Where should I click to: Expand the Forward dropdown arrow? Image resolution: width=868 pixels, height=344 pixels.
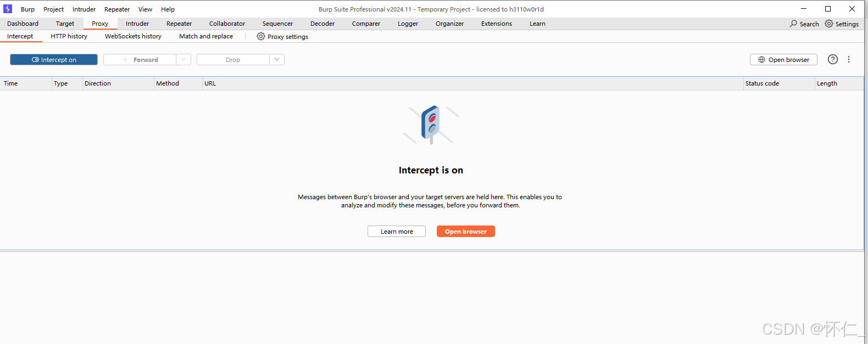pos(183,60)
